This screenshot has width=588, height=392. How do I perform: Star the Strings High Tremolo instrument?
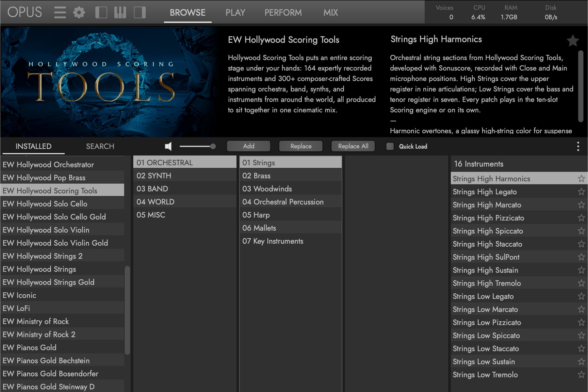581,283
